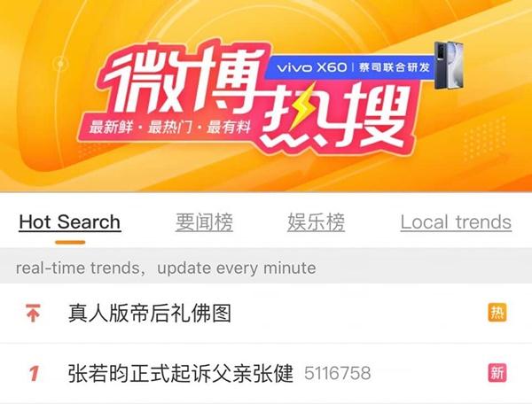Click the real-time trends update notice
The image size is (532, 404).
click(x=166, y=268)
